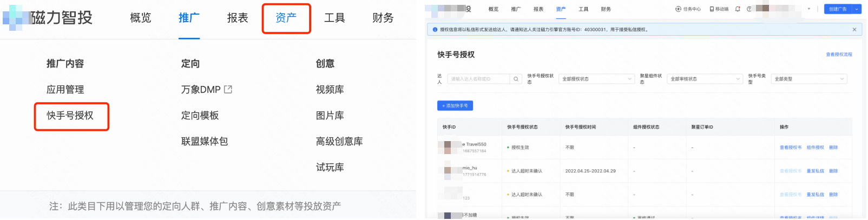The image size is (868, 220).
Task: Click the 达人 name or ID input
Action: pos(479,79)
